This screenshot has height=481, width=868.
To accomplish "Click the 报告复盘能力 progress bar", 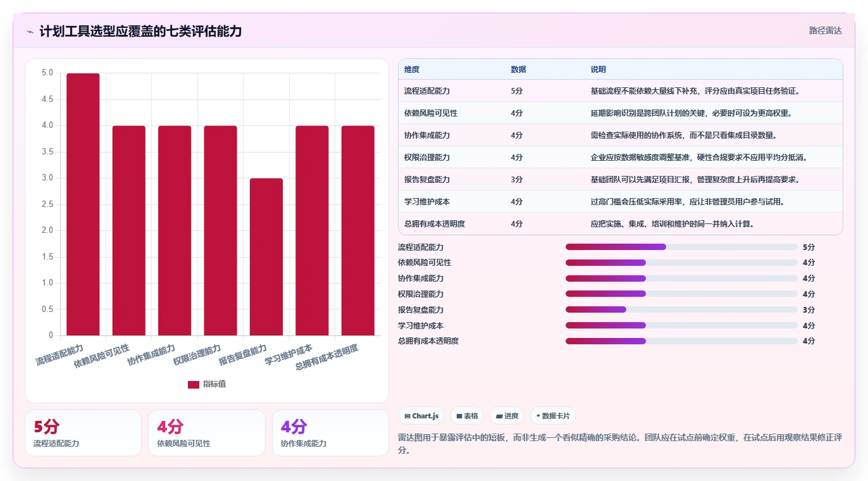I will coord(681,309).
